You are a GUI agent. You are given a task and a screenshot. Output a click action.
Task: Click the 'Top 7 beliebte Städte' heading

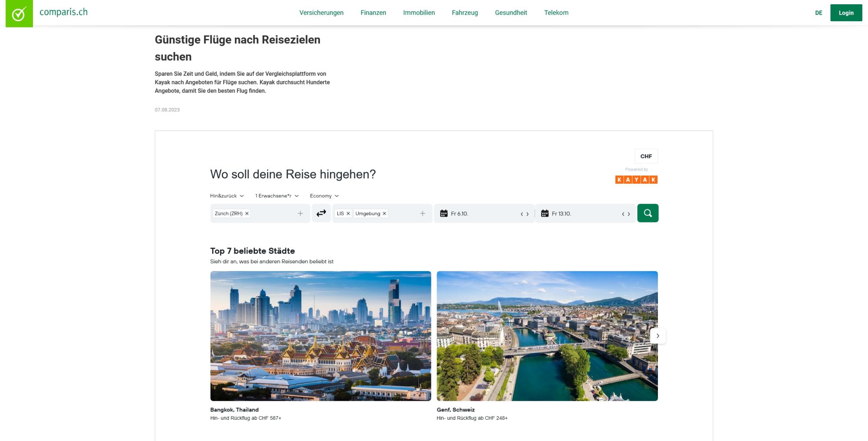coord(253,251)
